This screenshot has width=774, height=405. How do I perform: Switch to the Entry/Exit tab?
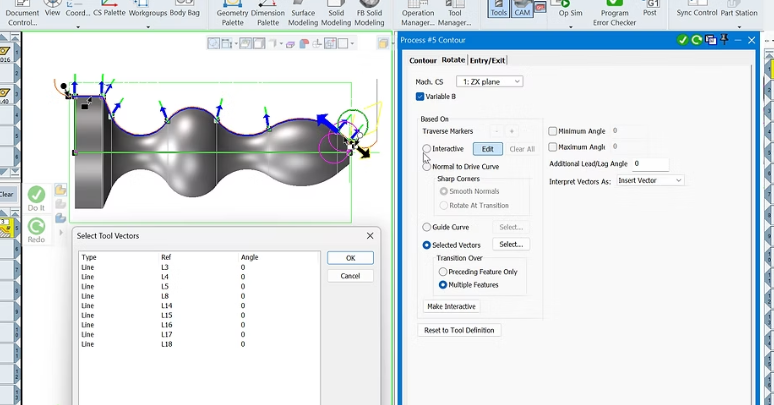pos(487,61)
